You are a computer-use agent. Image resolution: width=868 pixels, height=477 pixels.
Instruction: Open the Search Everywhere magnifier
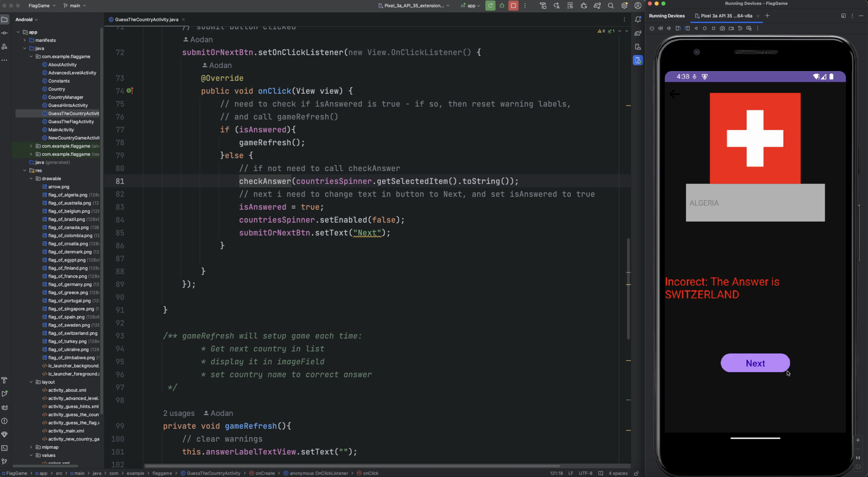pyautogui.click(x=611, y=6)
